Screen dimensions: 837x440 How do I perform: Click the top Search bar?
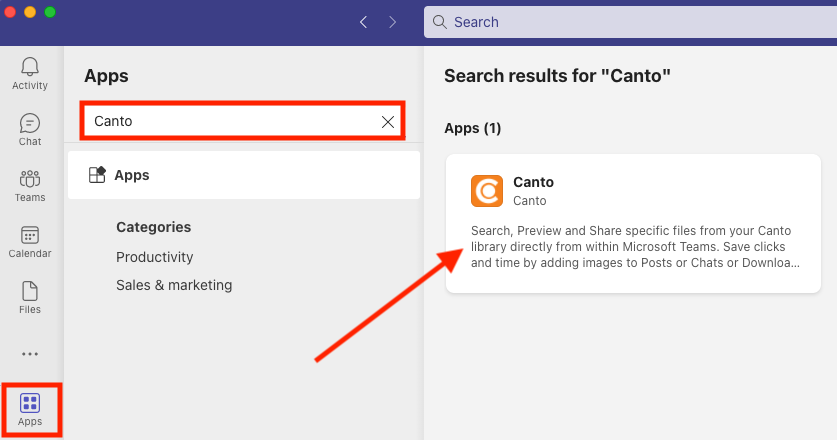630,22
